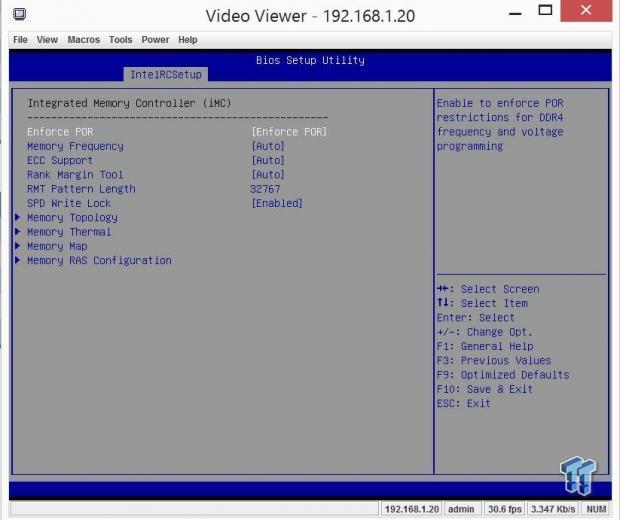Select the Rank Margin Tool setting
Viewport: 620px width, 520px height.
[75, 175]
